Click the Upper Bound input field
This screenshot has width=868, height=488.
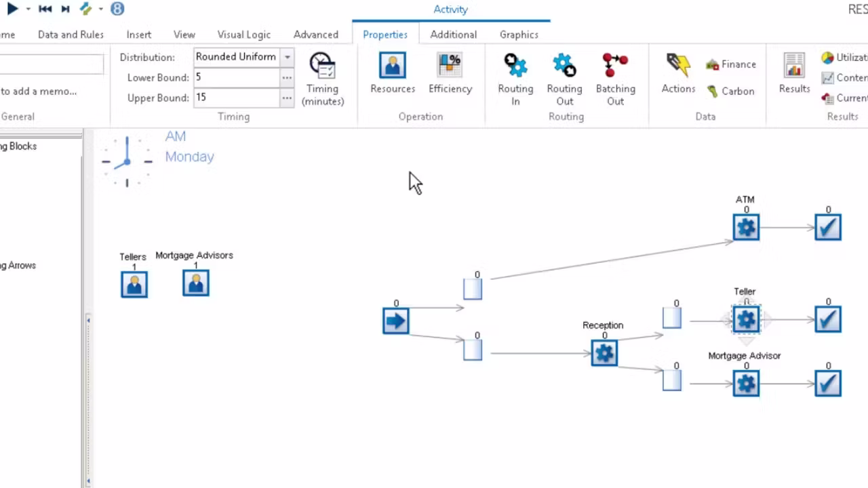pos(237,98)
